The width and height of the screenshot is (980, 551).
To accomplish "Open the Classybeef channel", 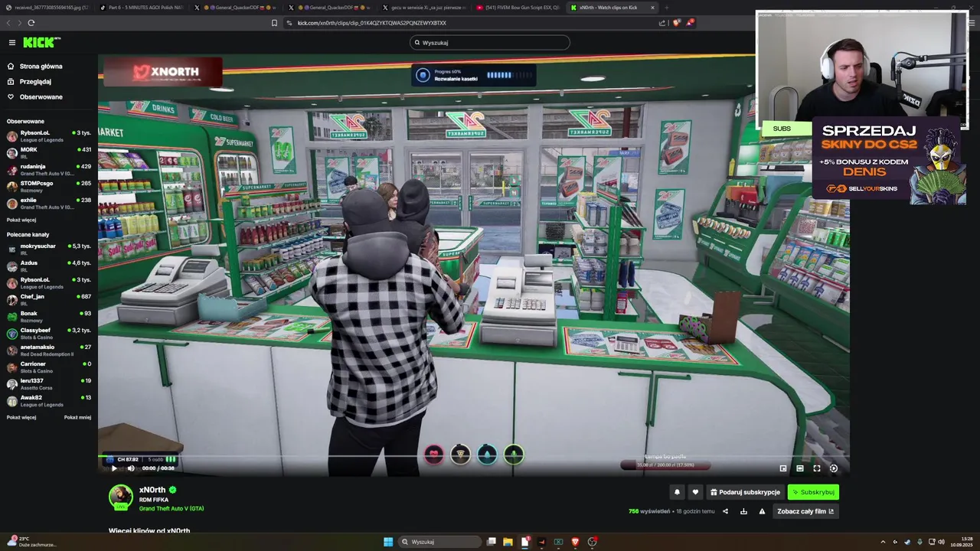I will [x=49, y=334].
